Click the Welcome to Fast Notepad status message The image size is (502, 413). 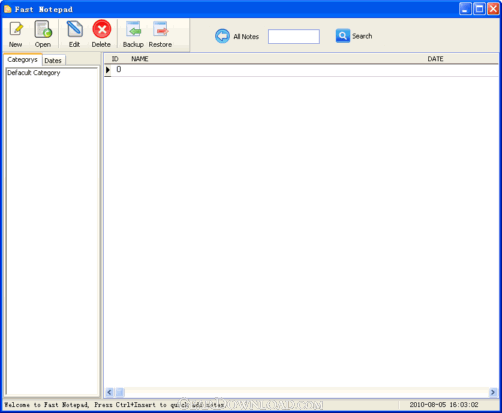pyautogui.click(x=114, y=405)
